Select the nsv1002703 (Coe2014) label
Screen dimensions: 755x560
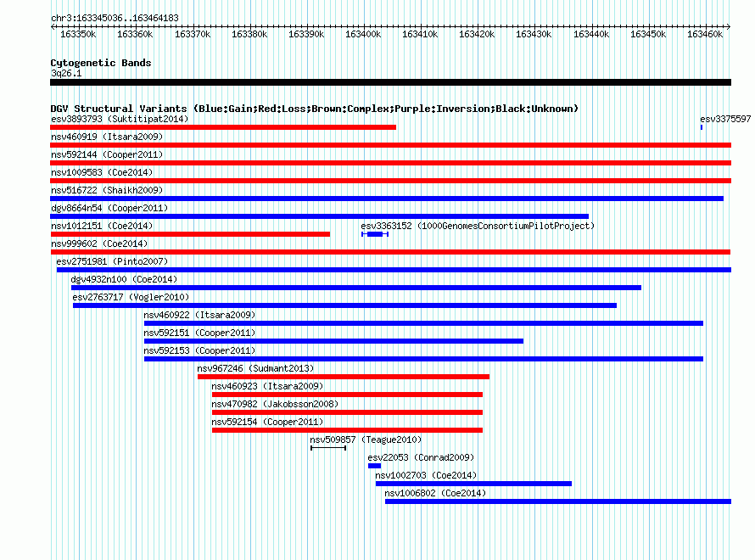coord(426,475)
